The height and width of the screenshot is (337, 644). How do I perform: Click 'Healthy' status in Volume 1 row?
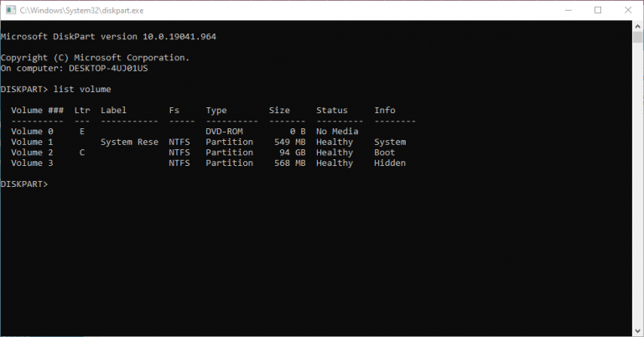click(x=335, y=142)
